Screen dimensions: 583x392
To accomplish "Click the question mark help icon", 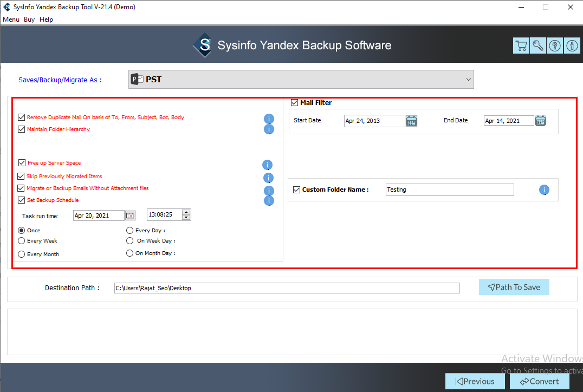I will click(555, 46).
